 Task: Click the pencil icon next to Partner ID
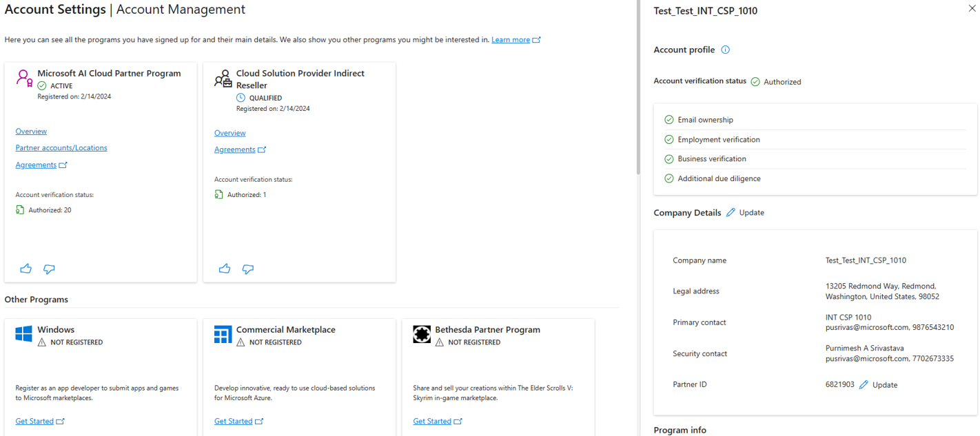coord(864,385)
